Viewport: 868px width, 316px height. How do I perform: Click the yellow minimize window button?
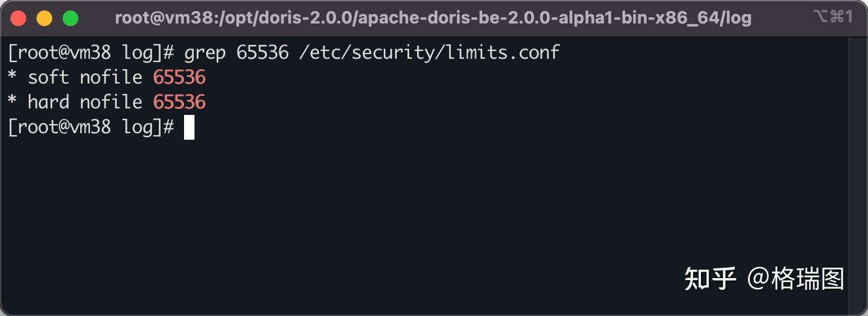(x=44, y=18)
